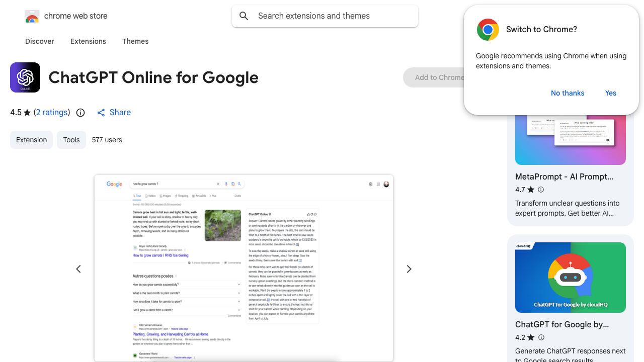Open the extension screenshot preview image
644x362 pixels.
[244, 268]
